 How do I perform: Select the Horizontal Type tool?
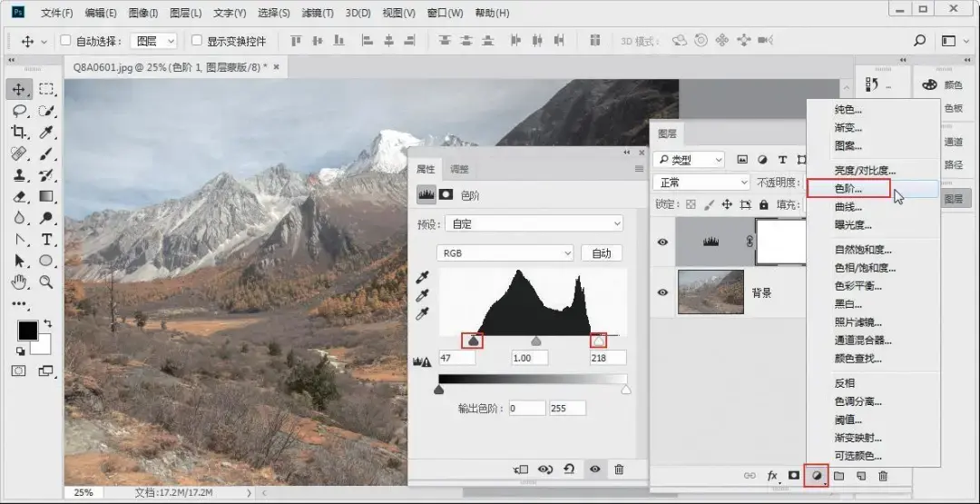click(46, 240)
